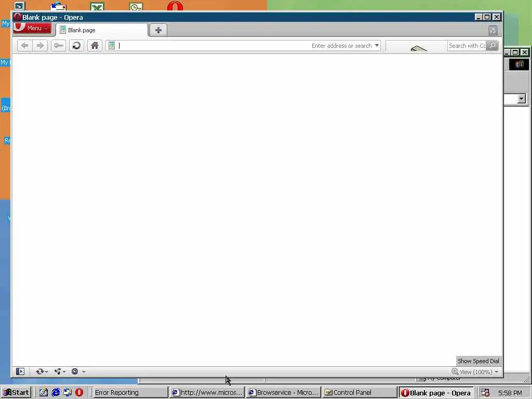Minimize the Opera window

478,17
